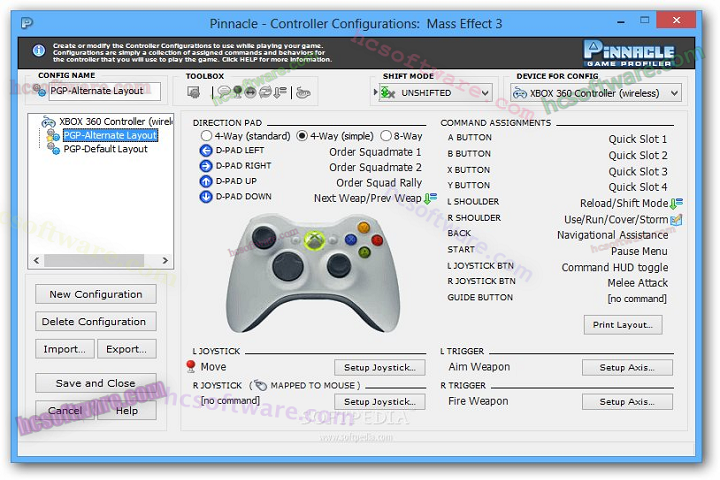Click 'Quick Slot 2' assignment for B Button
The image size is (720, 480).
pos(638,155)
